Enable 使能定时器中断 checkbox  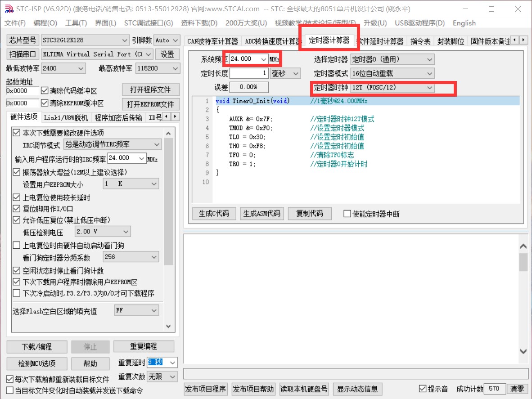click(x=347, y=214)
